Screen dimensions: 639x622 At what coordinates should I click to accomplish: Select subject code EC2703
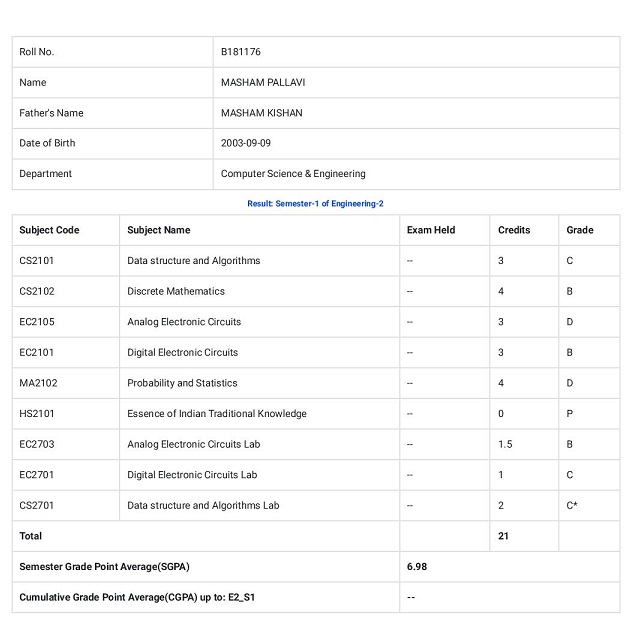37,444
